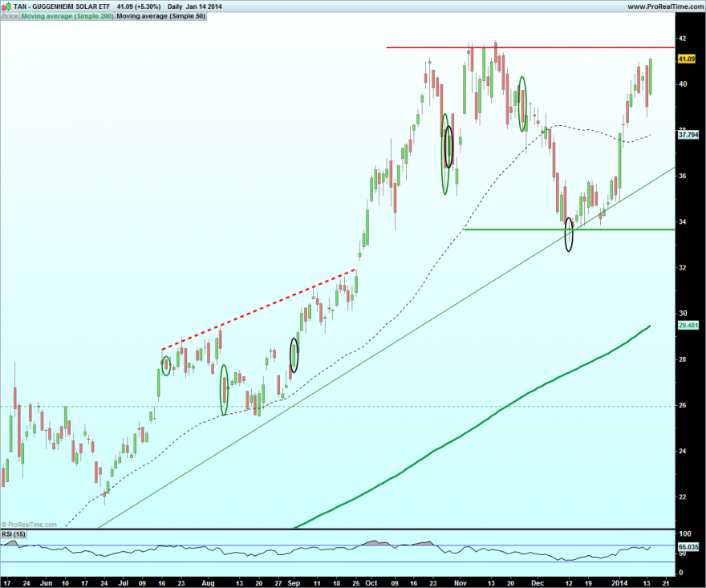Click the 37.794 moving average value tag
706x588 pixels.
(688, 135)
